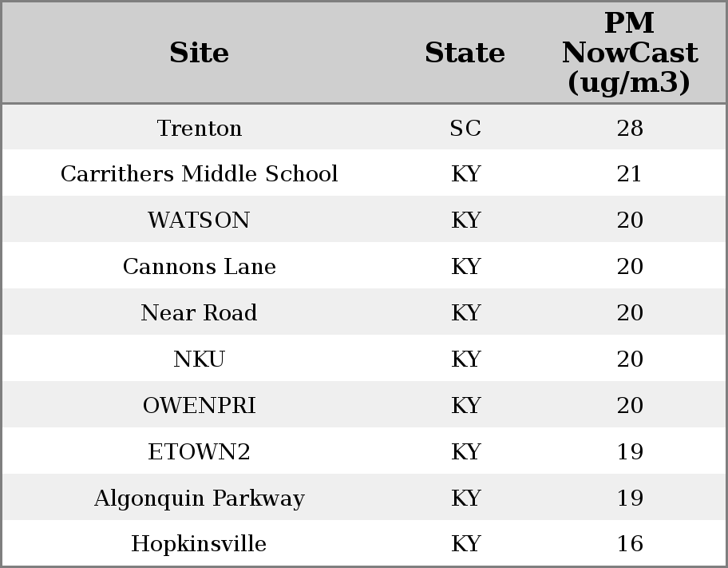Click the PM NowCast column header
This screenshot has width=728, height=568.
click(629, 53)
